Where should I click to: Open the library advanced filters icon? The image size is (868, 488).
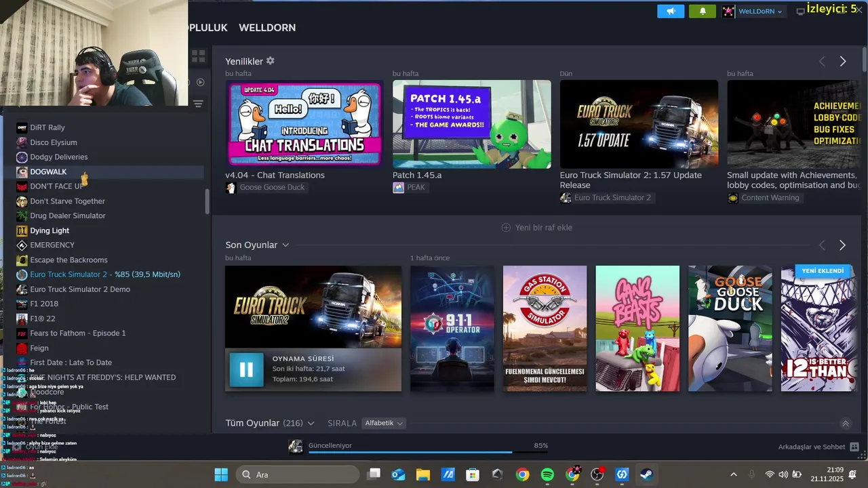(198, 104)
